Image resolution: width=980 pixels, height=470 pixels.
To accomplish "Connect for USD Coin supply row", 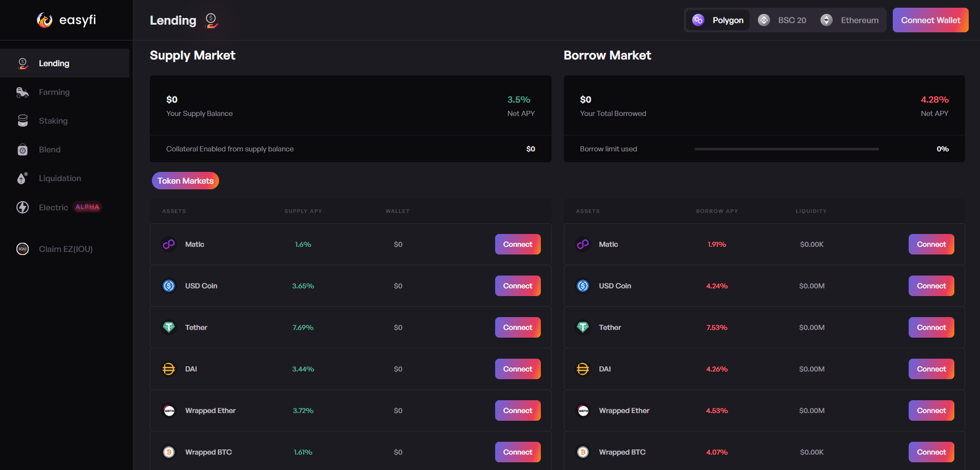I will (x=518, y=286).
